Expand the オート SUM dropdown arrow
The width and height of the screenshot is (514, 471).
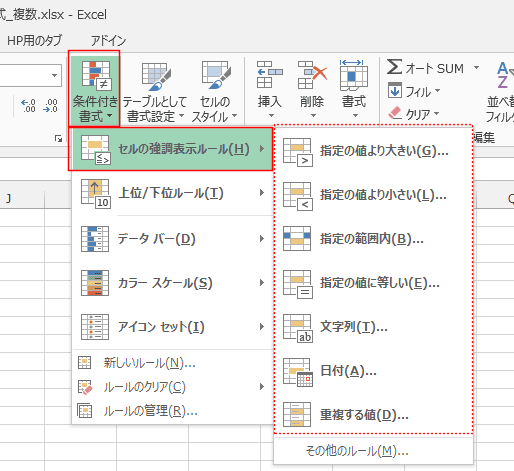[477, 68]
